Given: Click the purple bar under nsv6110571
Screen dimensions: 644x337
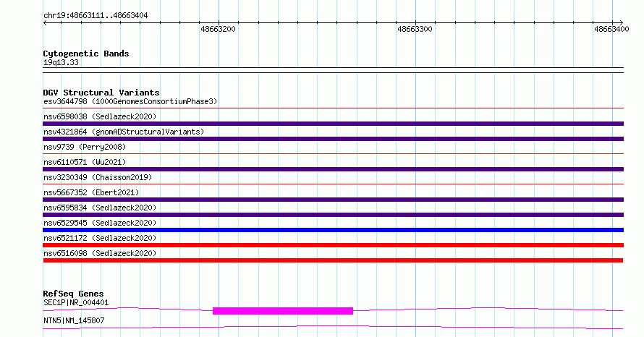Looking at the screenshot, I should pyautogui.click(x=333, y=169).
